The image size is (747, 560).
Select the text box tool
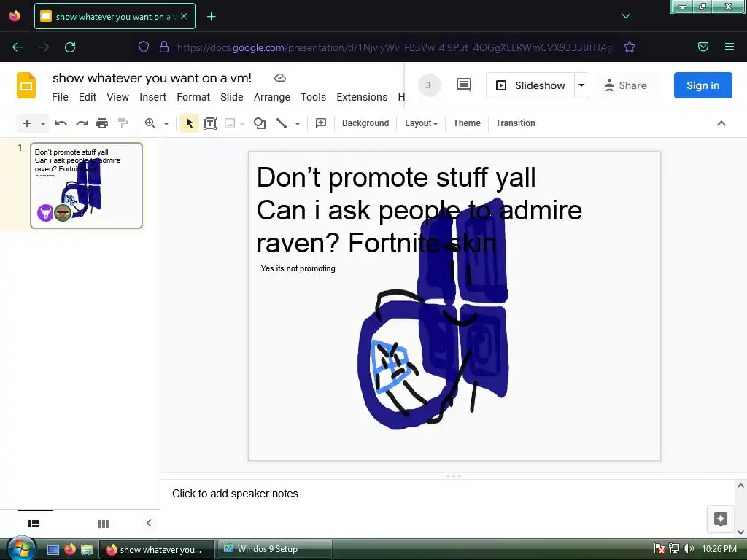[210, 123]
